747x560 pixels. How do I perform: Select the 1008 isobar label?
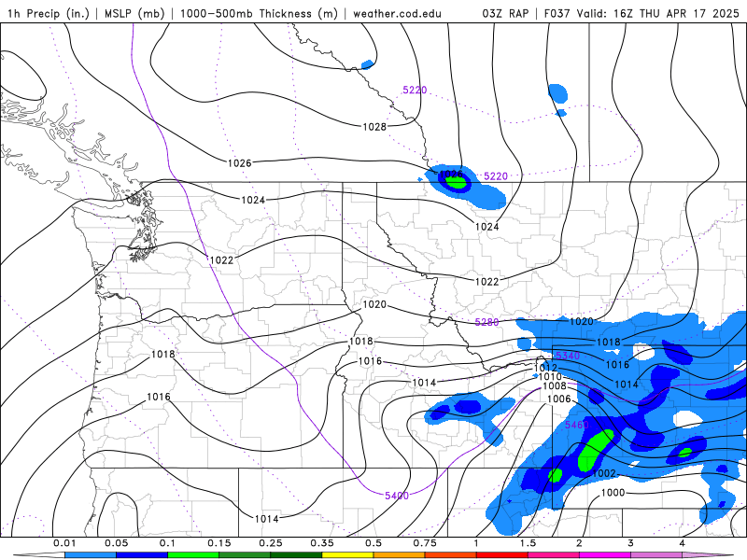point(555,385)
